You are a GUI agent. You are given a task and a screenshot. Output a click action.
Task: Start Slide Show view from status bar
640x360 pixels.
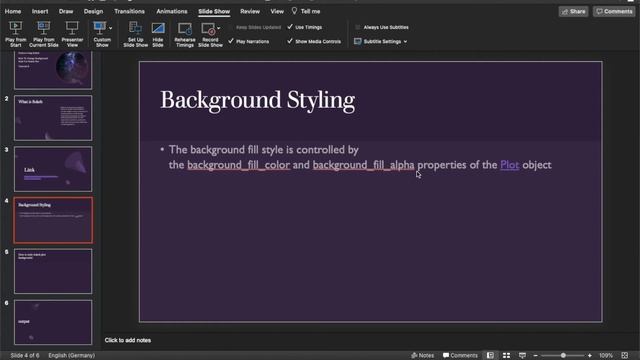coord(522,356)
